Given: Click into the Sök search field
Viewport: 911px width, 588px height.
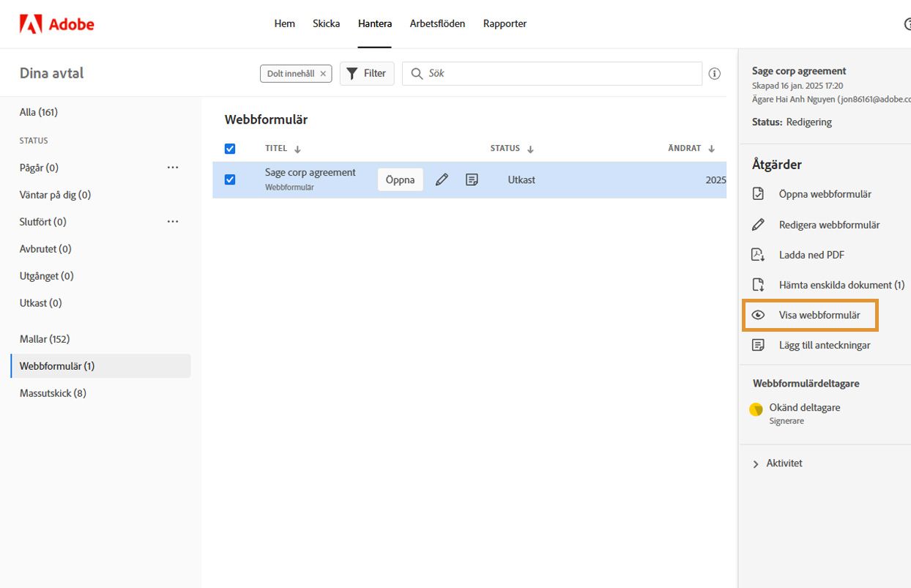Looking at the screenshot, I should click(x=552, y=73).
